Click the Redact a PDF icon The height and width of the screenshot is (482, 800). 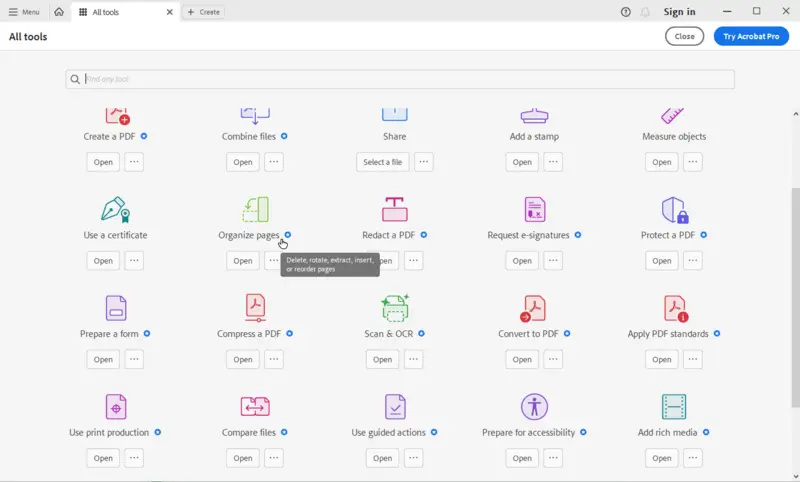click(394, 209)
